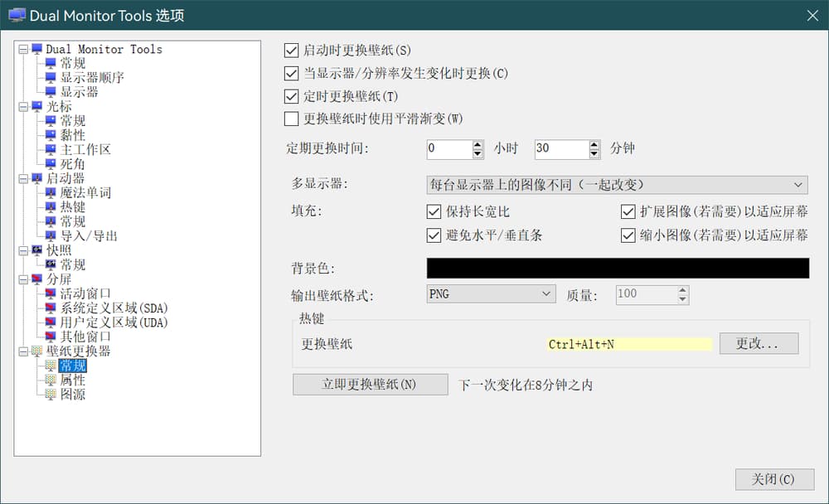This screenshot has height=504, width=829.
Task: Click the 更改... hotkey button
Action: pyautogui.click(x=759, y=344)
